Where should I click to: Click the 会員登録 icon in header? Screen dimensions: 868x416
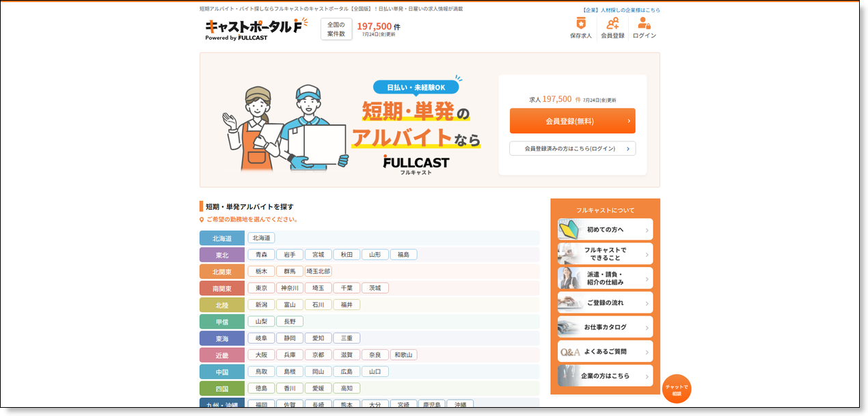[612, 28]
